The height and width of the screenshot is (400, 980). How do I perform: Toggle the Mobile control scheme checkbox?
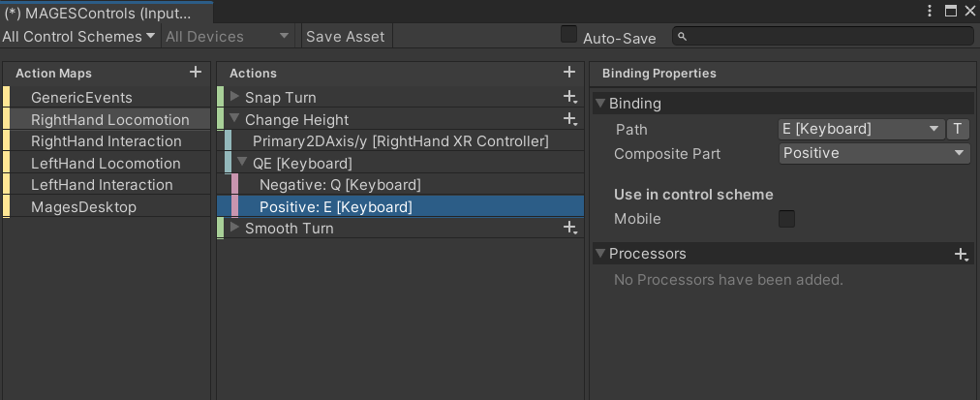pos(787,219)
